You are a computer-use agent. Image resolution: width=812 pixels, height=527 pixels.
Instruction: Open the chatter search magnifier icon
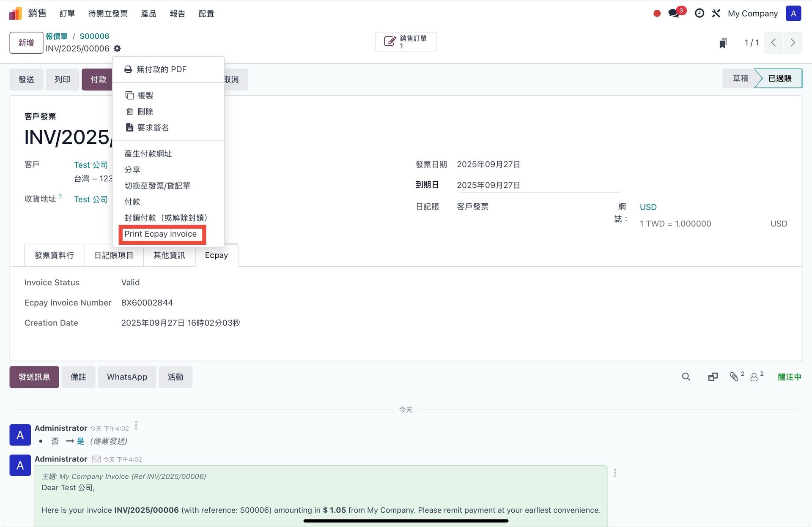[x=686, y=377]
